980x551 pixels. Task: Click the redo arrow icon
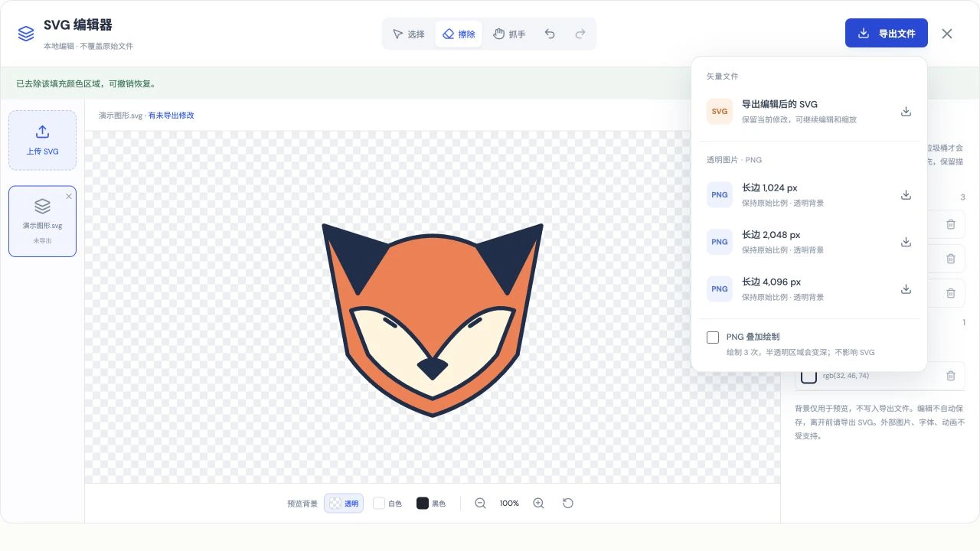point(580,34)
